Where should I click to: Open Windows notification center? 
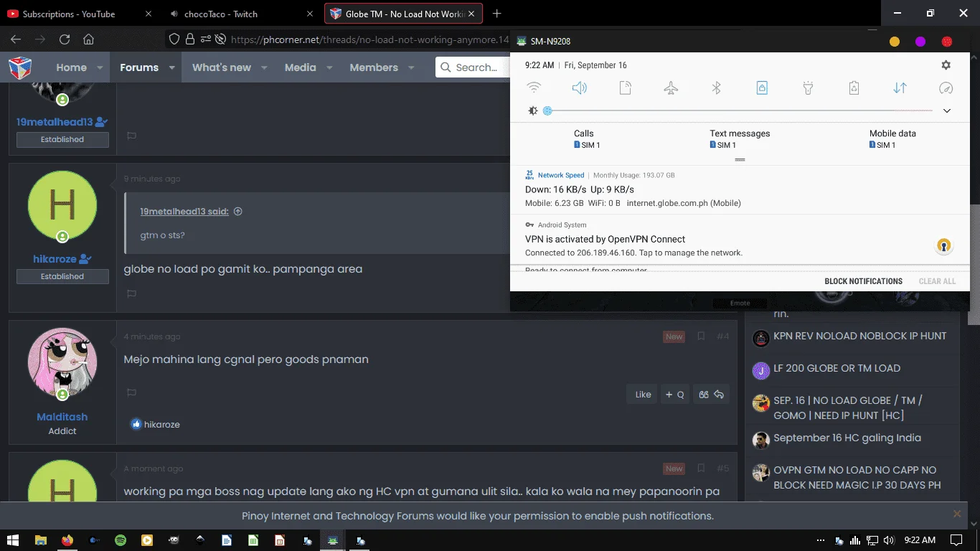tap(956, 540)
